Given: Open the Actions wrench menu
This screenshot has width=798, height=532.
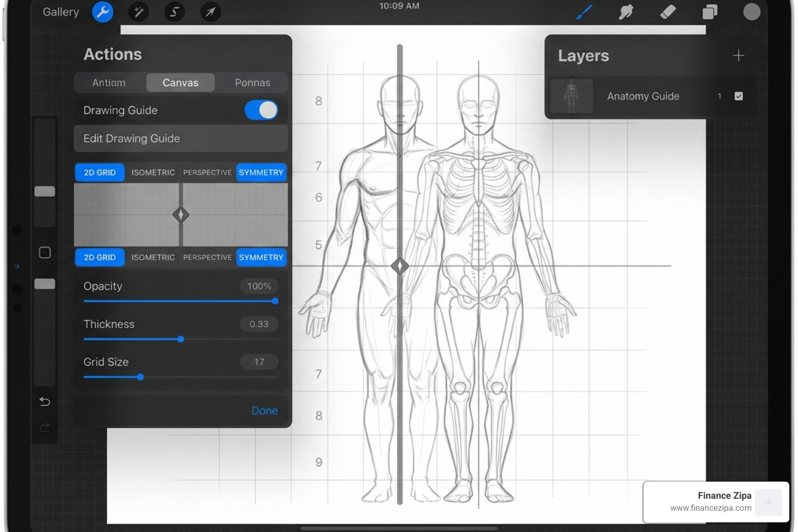Looking at the screenshot, I should tap(102, 11).
